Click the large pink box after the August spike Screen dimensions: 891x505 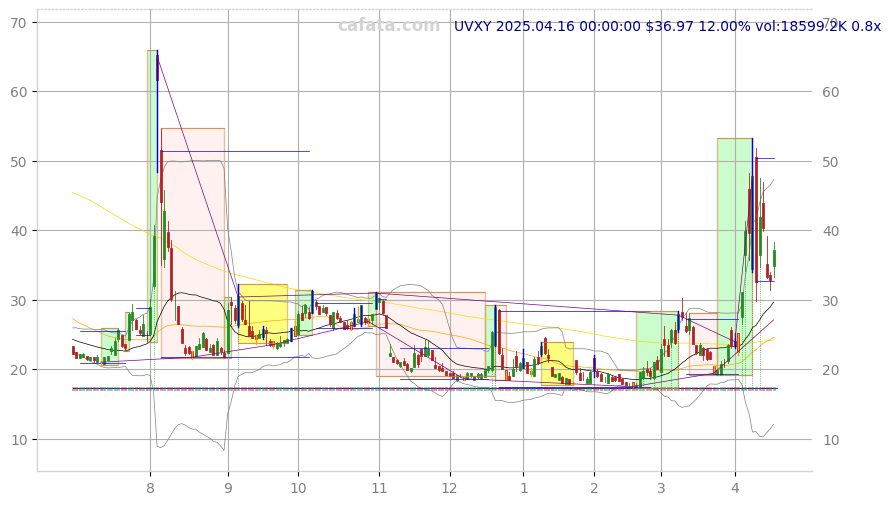point(193,243)
